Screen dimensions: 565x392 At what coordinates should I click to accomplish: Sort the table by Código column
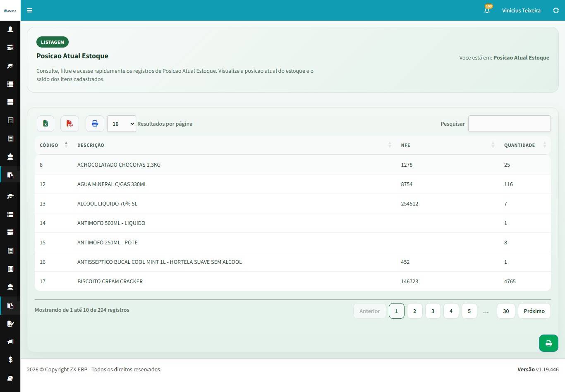[x=53, y=145]
